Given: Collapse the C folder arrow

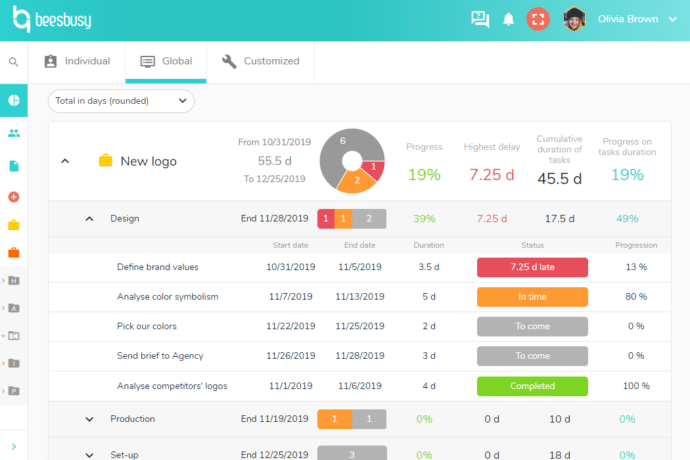Looking at the screenshot, I should click(4, 336).
